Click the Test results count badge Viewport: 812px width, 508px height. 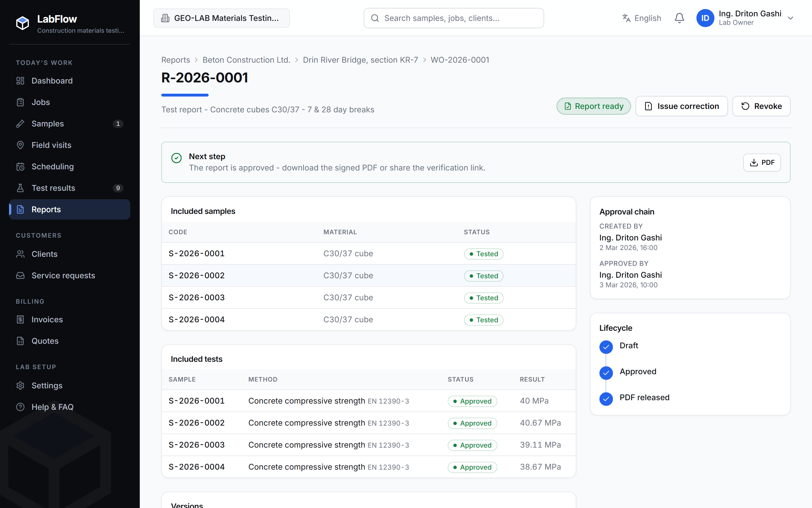(x=118, y=188)
